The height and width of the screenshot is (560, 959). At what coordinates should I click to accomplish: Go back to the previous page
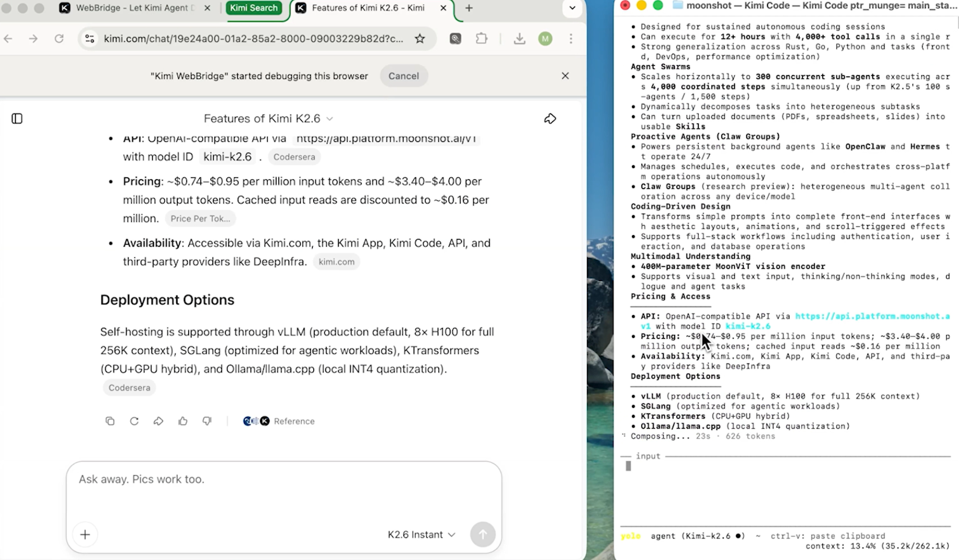8,39
